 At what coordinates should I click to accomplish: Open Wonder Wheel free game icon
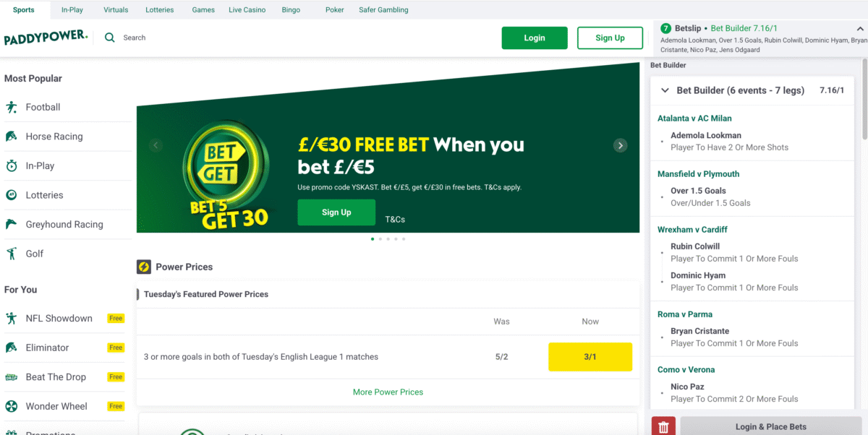pos(12,406)
